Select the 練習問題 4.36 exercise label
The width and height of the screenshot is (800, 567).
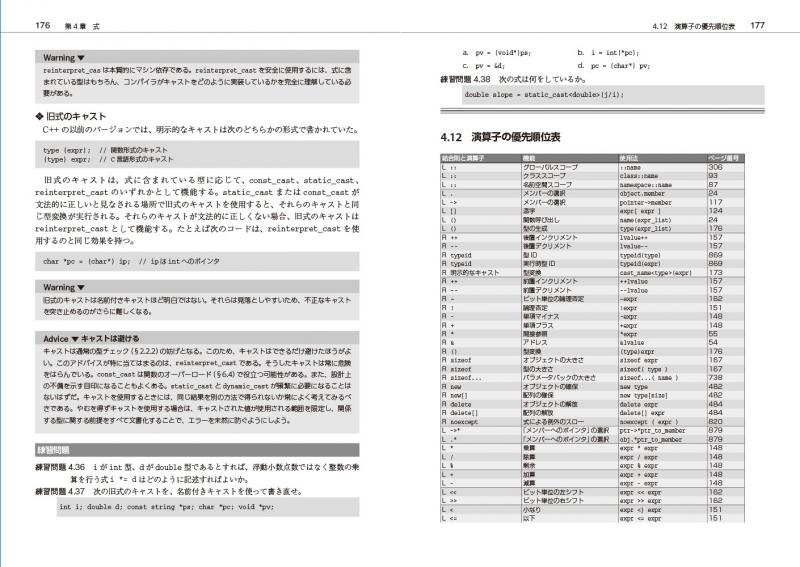click(60, 467)
